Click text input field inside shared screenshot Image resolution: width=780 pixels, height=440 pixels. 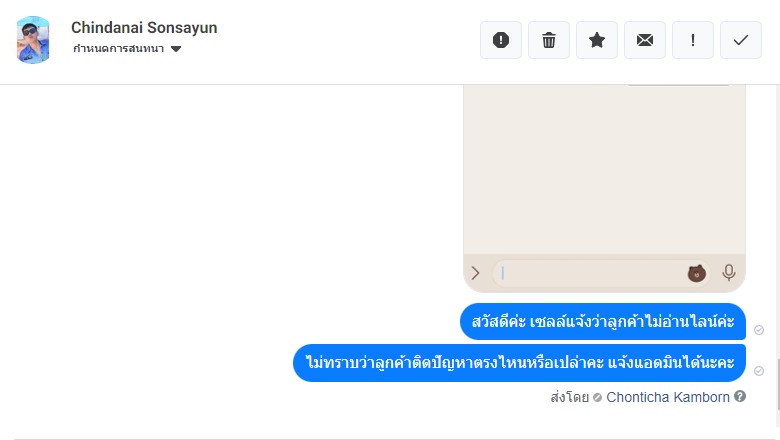click(601, 273)
